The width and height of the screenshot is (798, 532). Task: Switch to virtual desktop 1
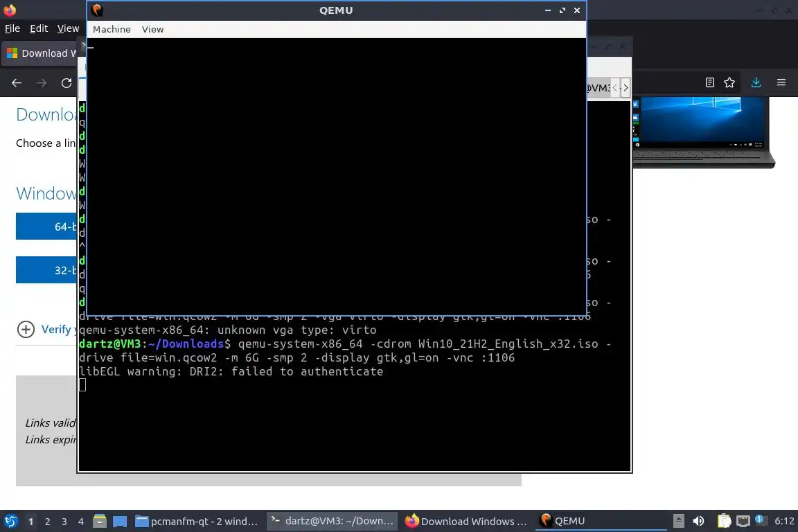[x=30, y=522]
